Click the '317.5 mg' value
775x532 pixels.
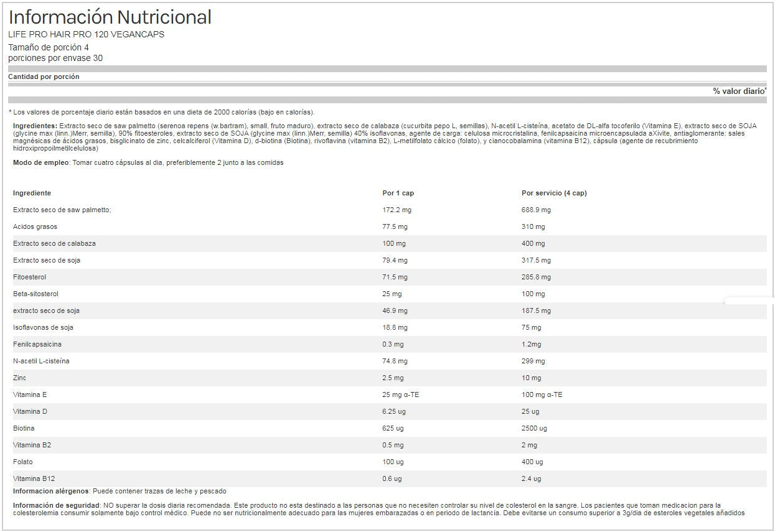click(x=536, y=260)
